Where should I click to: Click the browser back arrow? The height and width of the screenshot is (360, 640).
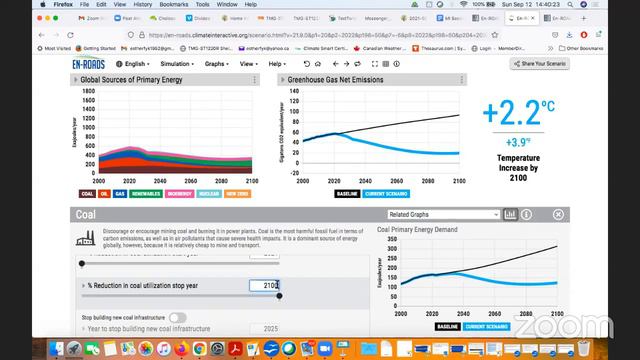(42, 35)
